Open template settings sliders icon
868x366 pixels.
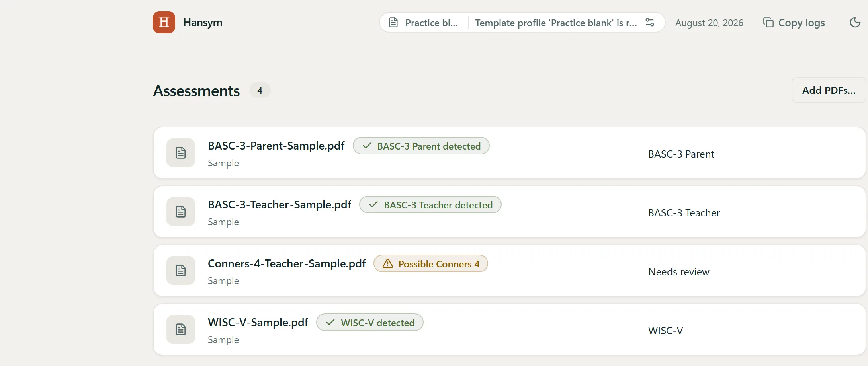[650, 23]
